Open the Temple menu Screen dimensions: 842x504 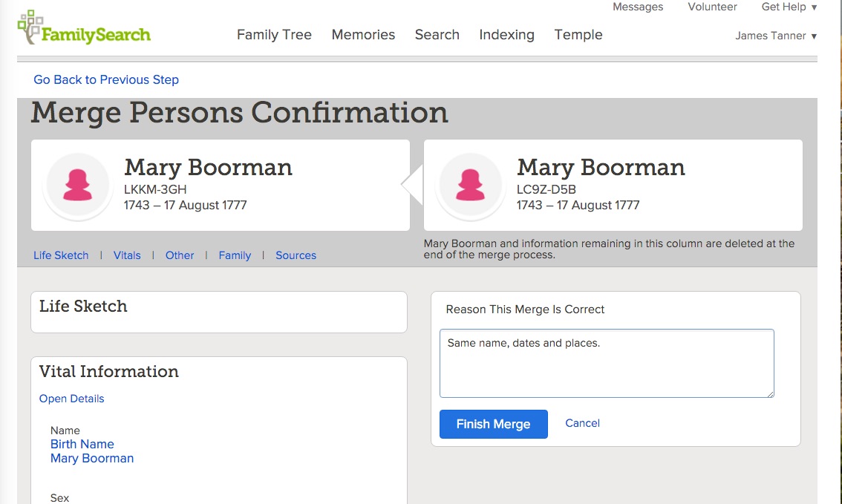pyautogui.click(x=578, y=35)
